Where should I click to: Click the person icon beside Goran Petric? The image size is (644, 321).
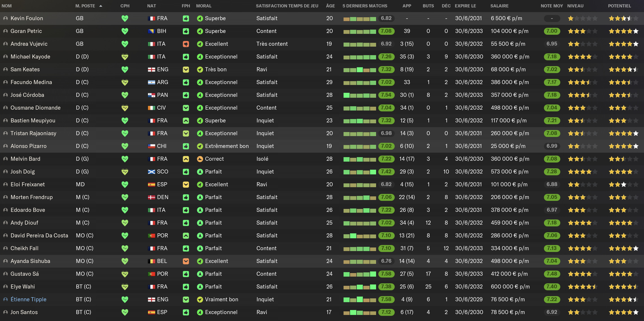(5, 31)
